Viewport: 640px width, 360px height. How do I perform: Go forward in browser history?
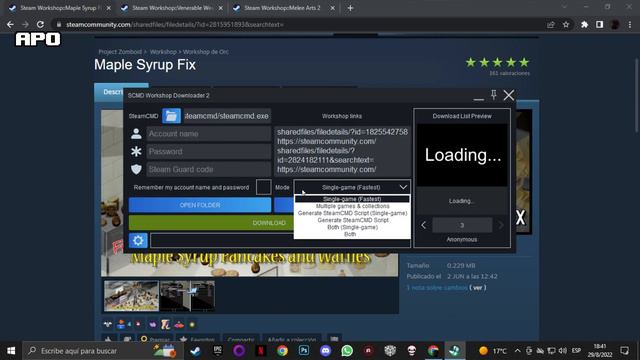click(x=25, y=24)
